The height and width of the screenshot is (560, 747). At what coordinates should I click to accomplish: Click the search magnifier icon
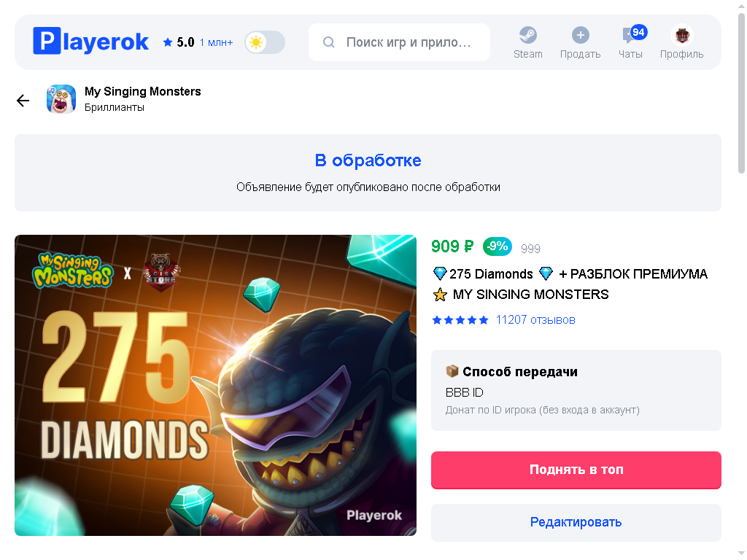coord(329,42)
